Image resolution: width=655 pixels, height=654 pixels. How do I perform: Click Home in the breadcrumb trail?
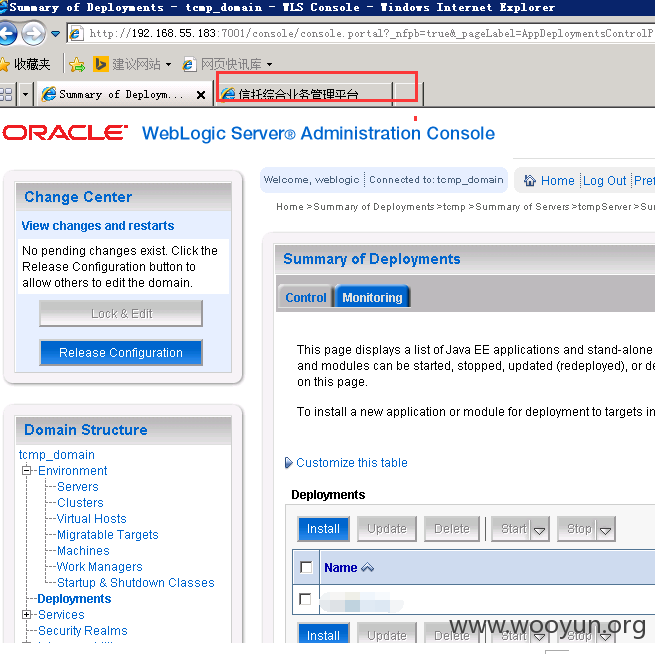pos(290,207)
